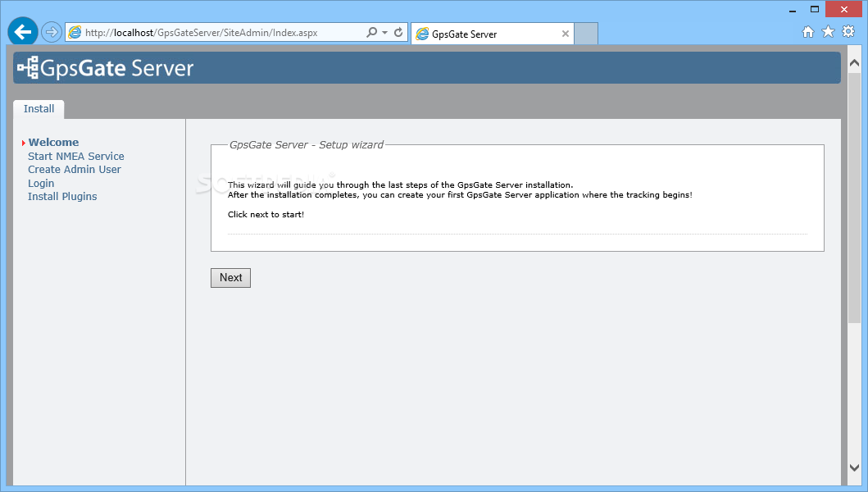The image size is (868, 492).
Task: Select the Login step link
Action: tap(41, 184)
